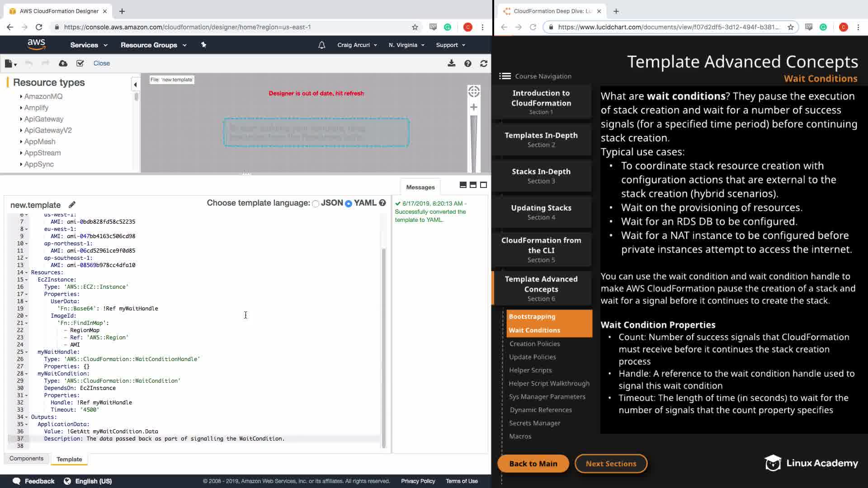868x488 pixels.
Task: Click the Close link in toolbar
Action: coord(101,63)
